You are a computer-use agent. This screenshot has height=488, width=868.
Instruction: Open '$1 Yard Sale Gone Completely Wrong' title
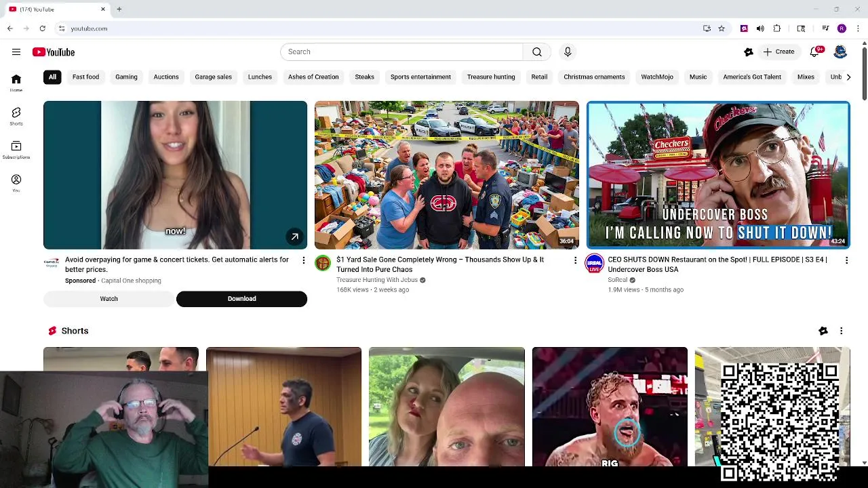pos(440,264)
